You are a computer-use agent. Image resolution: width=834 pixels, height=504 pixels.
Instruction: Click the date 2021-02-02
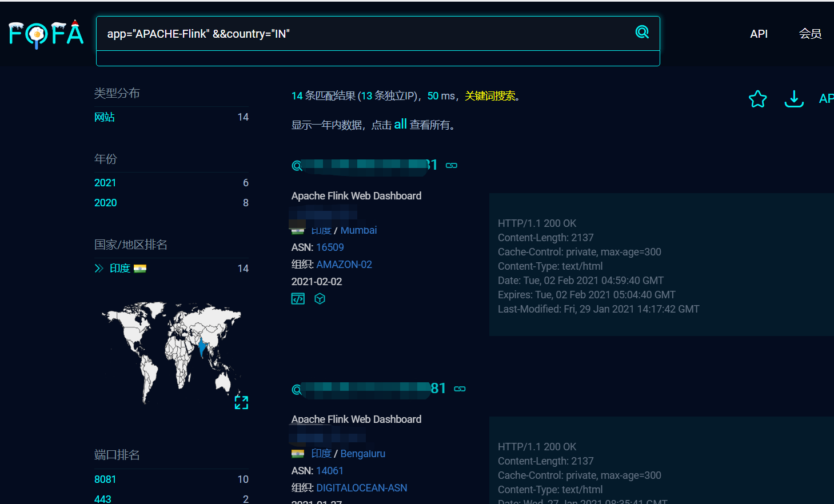point(317,282)
